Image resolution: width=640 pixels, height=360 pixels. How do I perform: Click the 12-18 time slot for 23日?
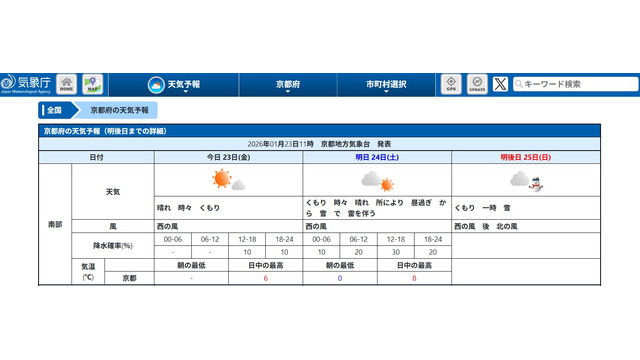247,239
